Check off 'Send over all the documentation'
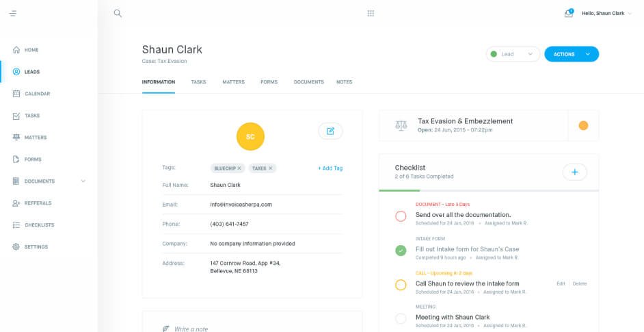Image resolution: width=644 pixels, height=332 pixels. tap(401, 216)
